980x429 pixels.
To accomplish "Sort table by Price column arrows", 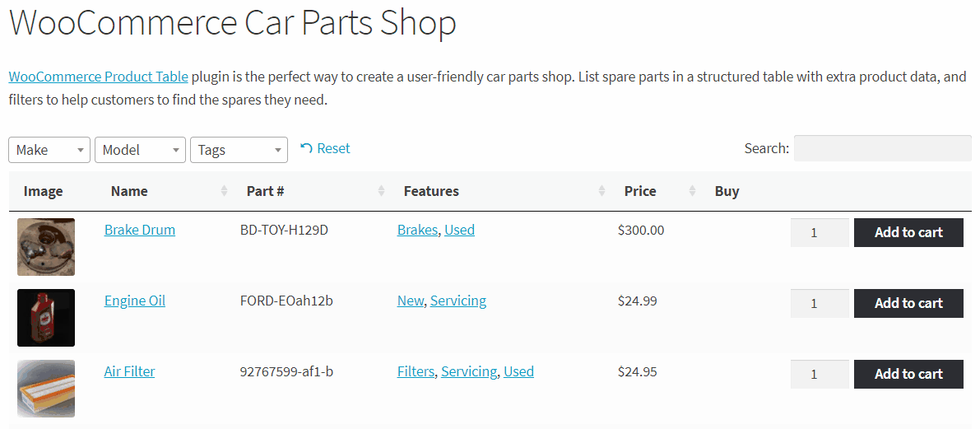I will coord(693,191).
